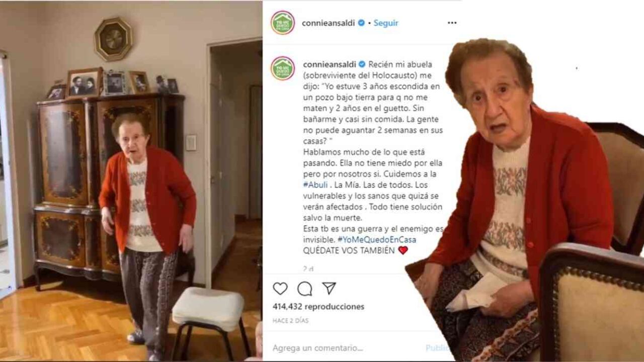Click verified badge in caption username

coord(362,64)
